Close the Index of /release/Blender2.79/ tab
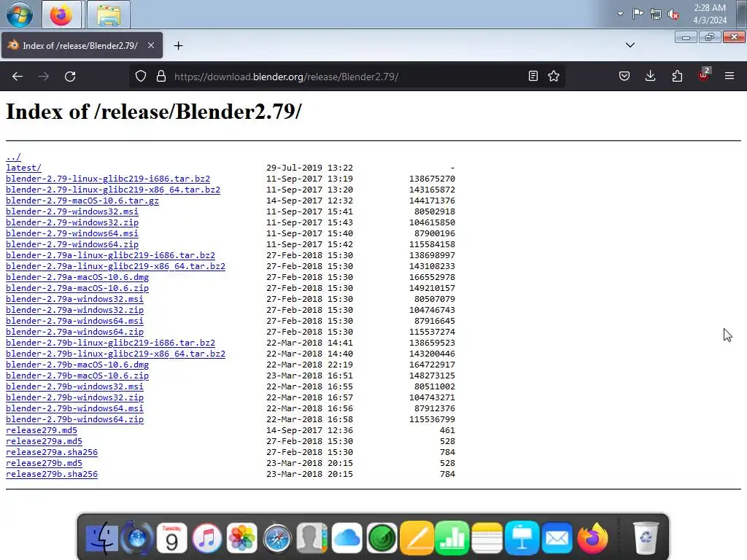 150,45
